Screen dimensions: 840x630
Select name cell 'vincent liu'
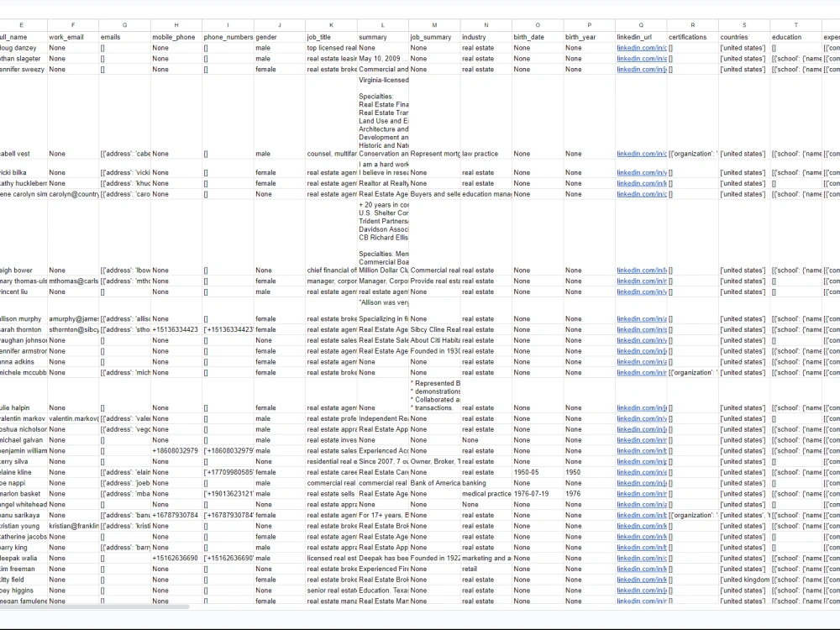click(x=24, y=292)
